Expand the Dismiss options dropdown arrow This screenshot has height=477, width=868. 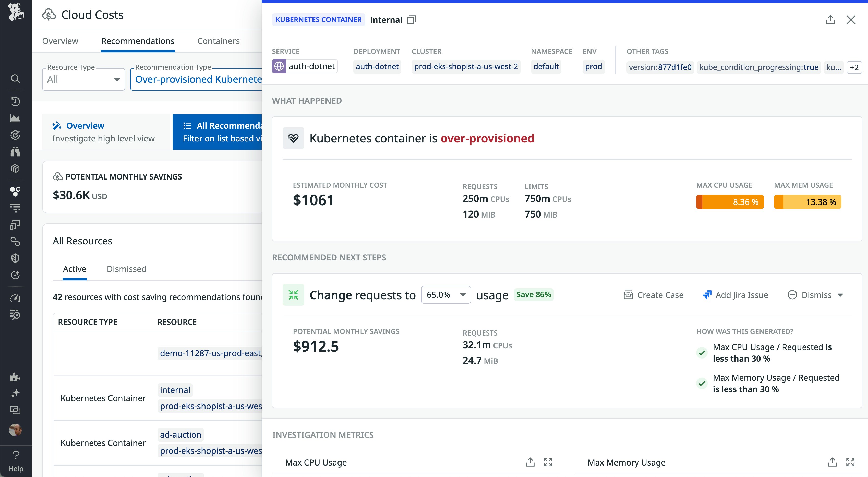click(x=840, y=295)
